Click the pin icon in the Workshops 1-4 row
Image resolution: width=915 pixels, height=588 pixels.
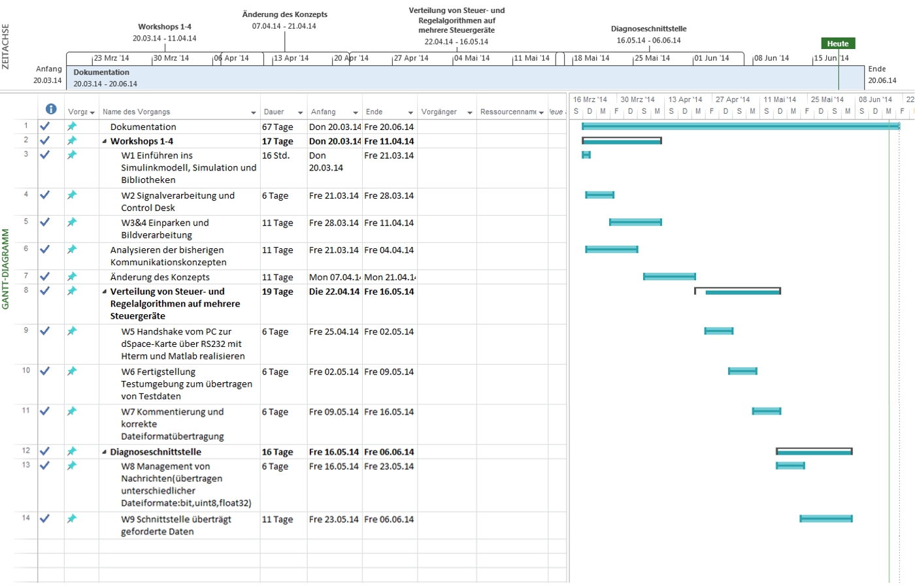tap(72, 140)
